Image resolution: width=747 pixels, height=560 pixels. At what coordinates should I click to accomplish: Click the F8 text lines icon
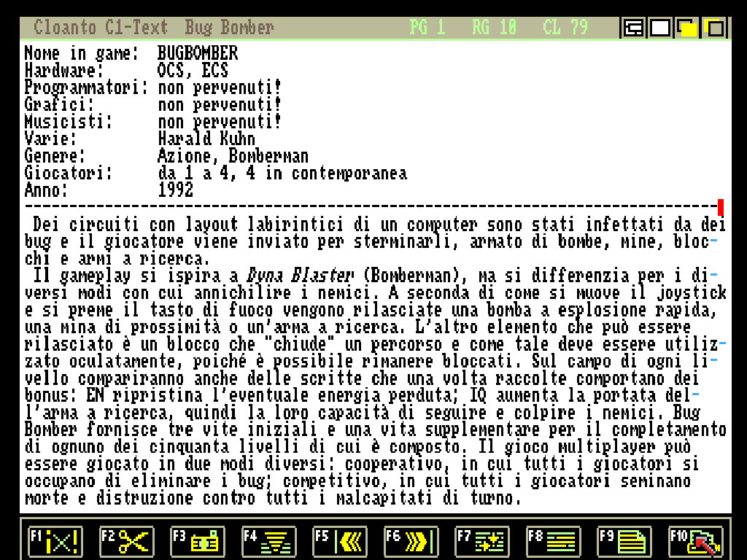553,542
